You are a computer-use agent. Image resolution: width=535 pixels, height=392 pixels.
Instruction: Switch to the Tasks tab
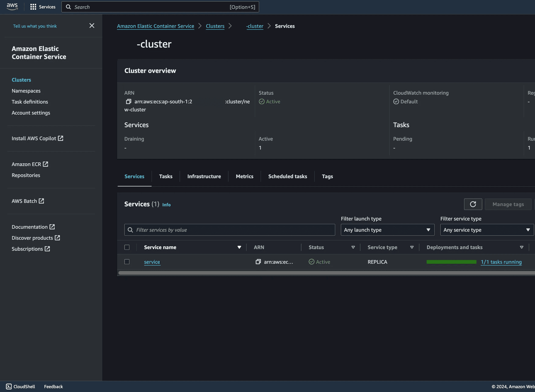click(166, 176)
